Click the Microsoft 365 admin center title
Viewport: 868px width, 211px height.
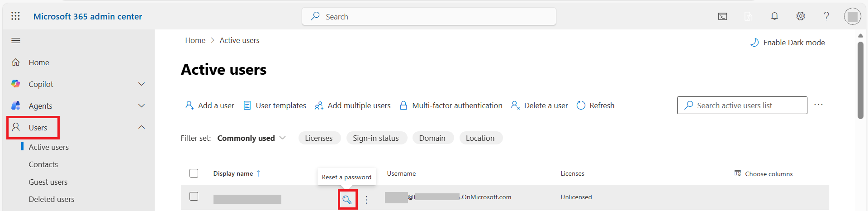pyautogui.click(x=88, y=16)
